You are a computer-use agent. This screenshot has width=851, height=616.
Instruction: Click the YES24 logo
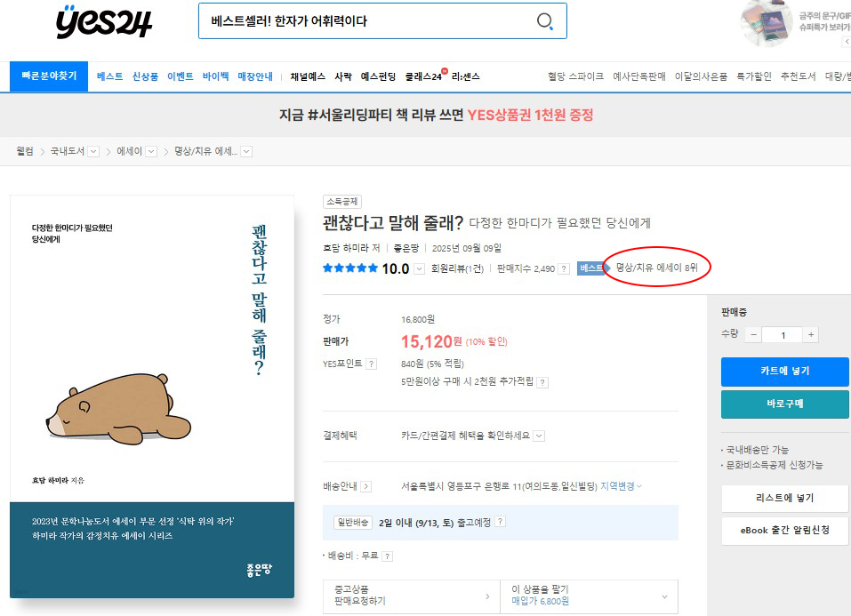[x=104, y=21]
